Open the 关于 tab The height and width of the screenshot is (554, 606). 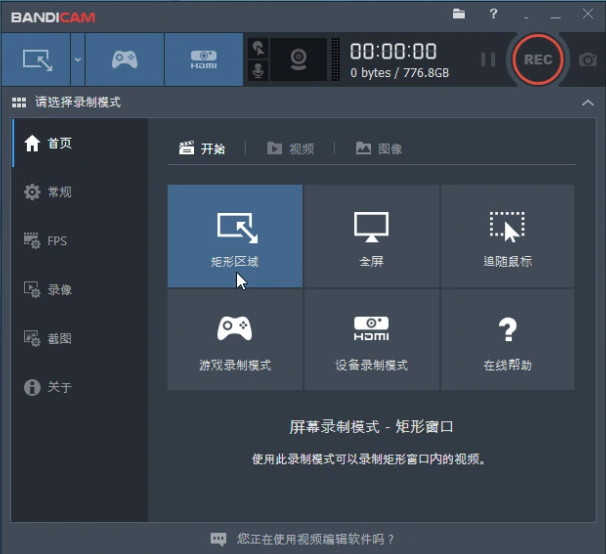point(80,387)
